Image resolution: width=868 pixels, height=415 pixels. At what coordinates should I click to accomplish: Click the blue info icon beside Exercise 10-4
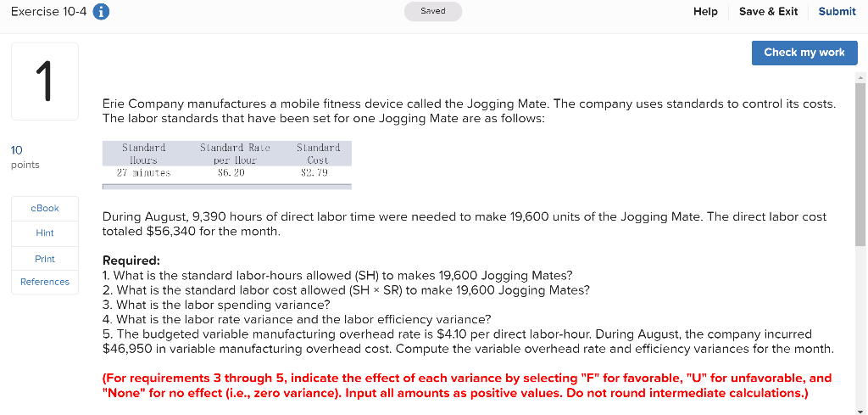(x=101, y=12)
